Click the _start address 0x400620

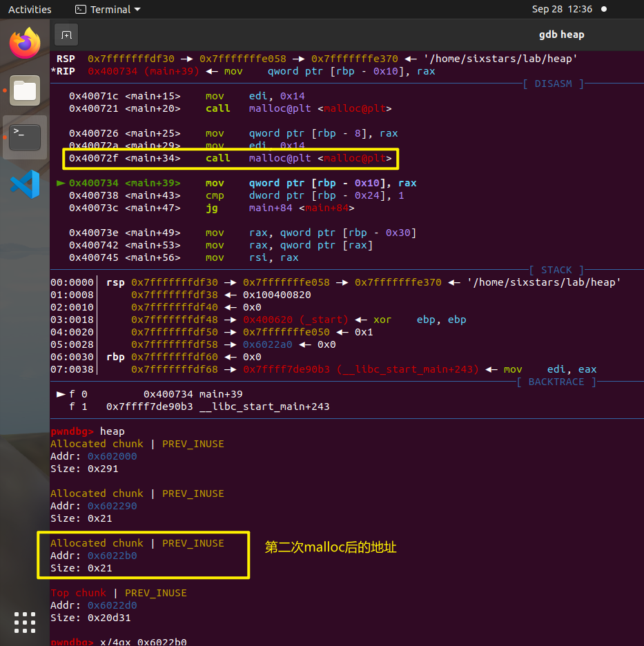click(268, 320)
